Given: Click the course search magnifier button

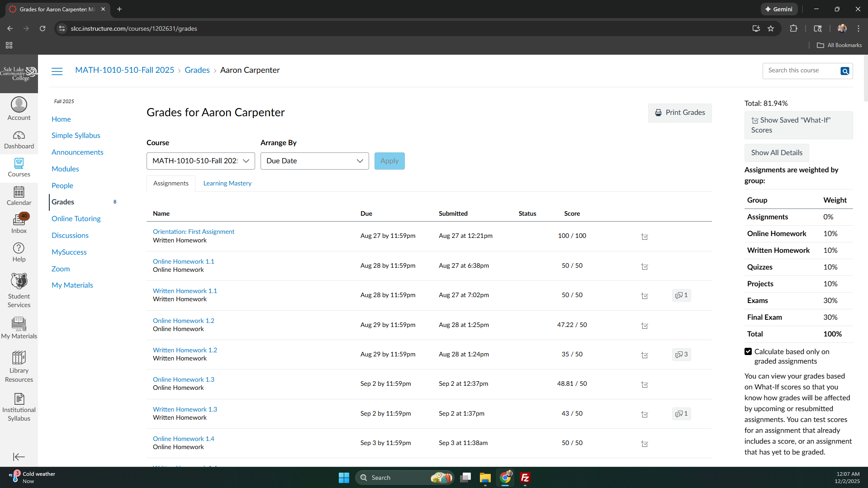Looking at the screenshot, I should [x=844, y=71].
